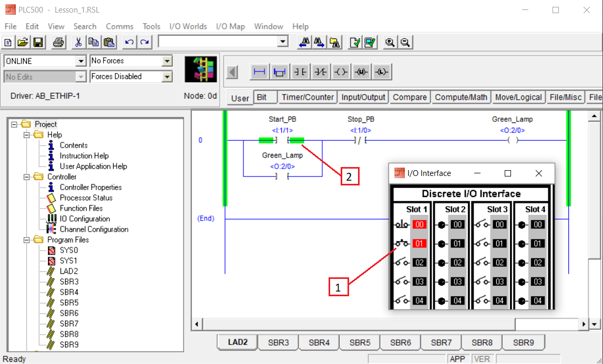Select the Green_Lamp output coil O:2/0
The height and width of the screenshot is (364, 603).
pos(513,140)
